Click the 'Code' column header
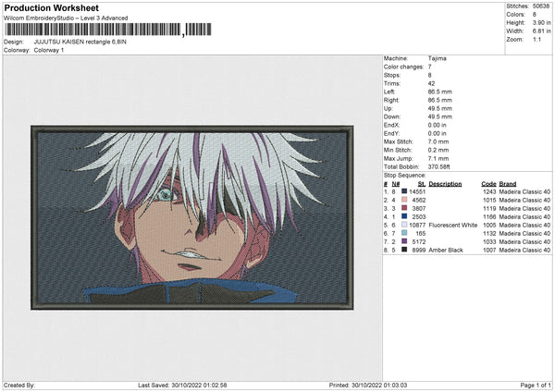Image resolution: width=555 pixels, height=392 pixels. click(488, 184)
